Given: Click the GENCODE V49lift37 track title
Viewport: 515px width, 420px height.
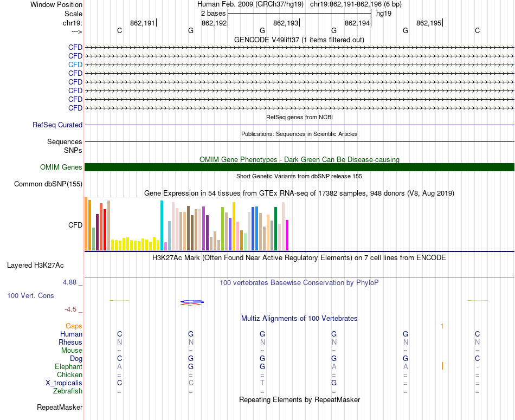Looking at the screenshot, I should (299, 40).
